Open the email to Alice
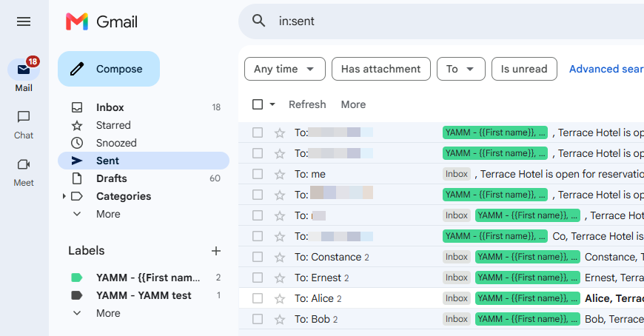644x336 pixels. click(441, 298)
